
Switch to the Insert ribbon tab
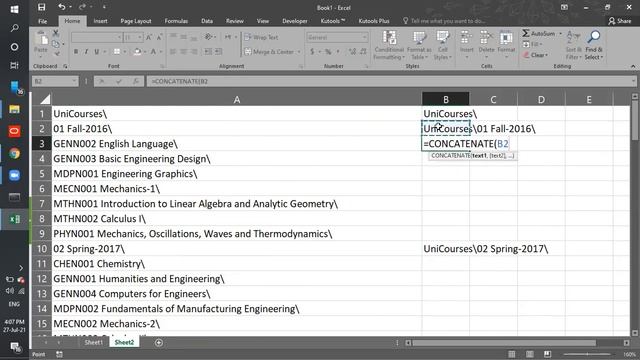pos(100,21)
